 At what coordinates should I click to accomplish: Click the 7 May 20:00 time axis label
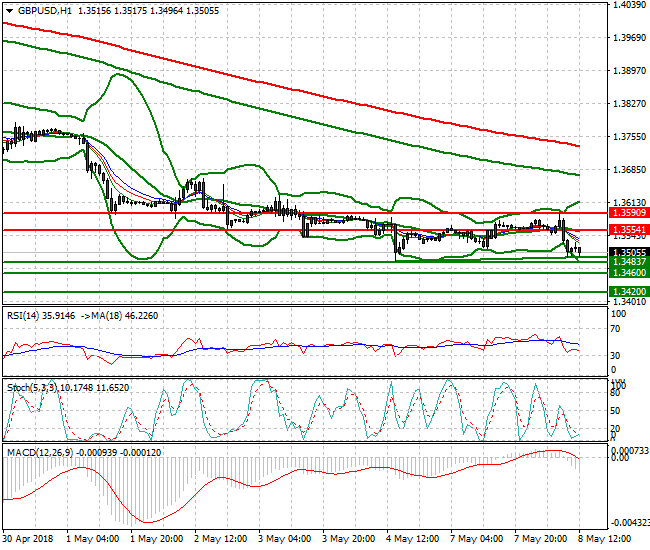click(x=541, y=539)
